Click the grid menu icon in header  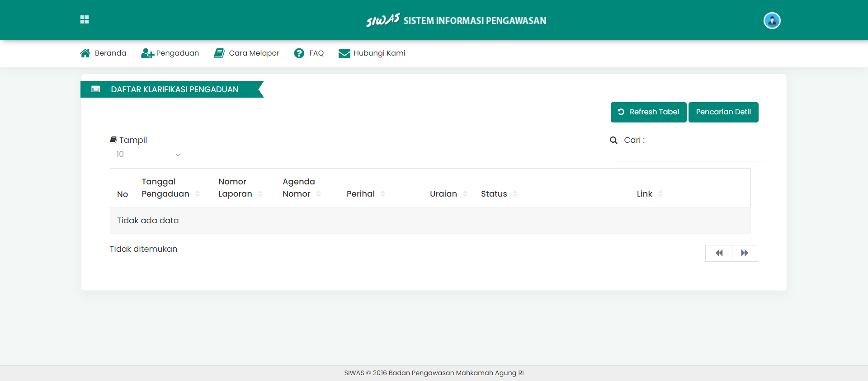[85, 19]
